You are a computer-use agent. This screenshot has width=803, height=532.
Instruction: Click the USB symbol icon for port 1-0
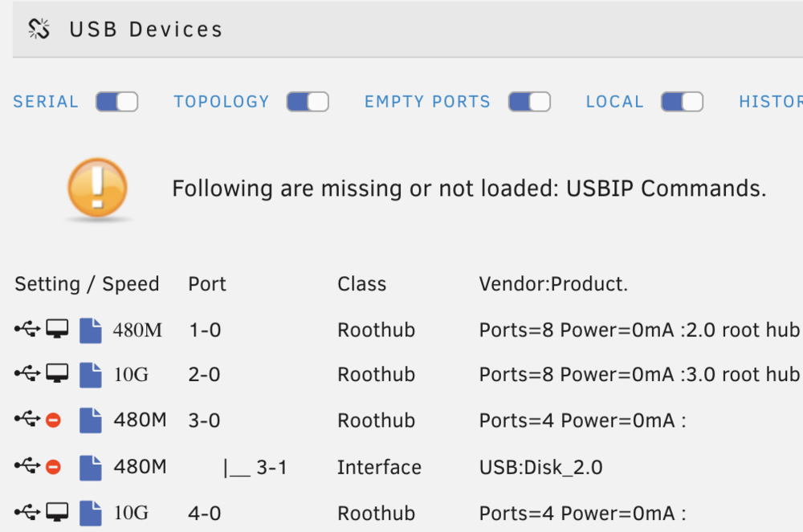[27, 328]
